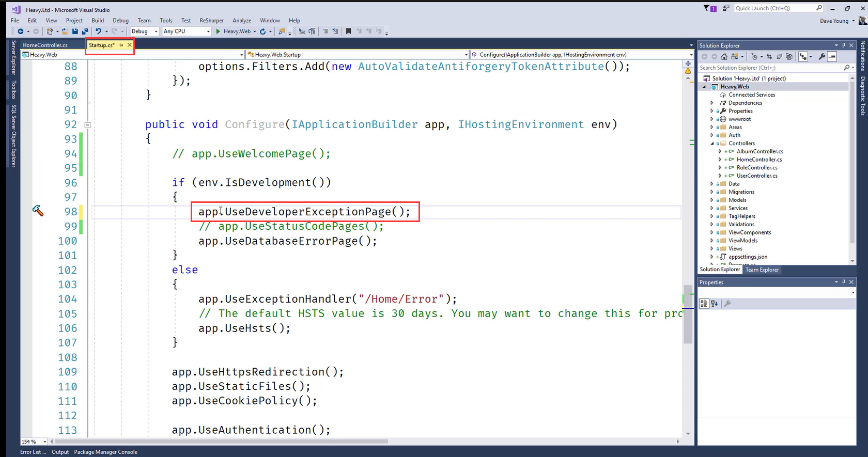
Task: Expand the HomeController.cs node
Action: [720, 160]
